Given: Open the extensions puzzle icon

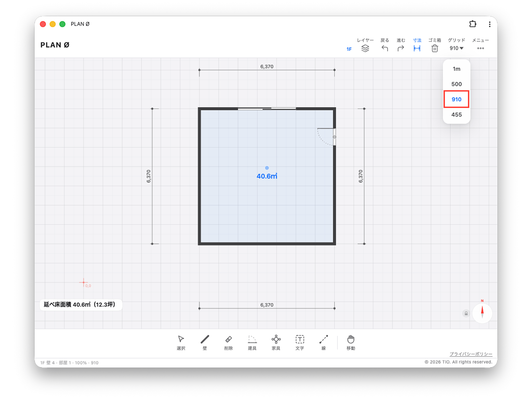Looking at the screenshot, I should tap(473, 24).
